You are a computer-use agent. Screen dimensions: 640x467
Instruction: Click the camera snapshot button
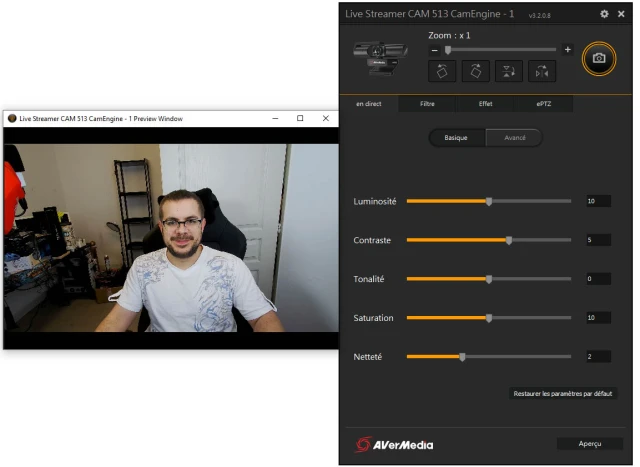(x=599, y=58)
